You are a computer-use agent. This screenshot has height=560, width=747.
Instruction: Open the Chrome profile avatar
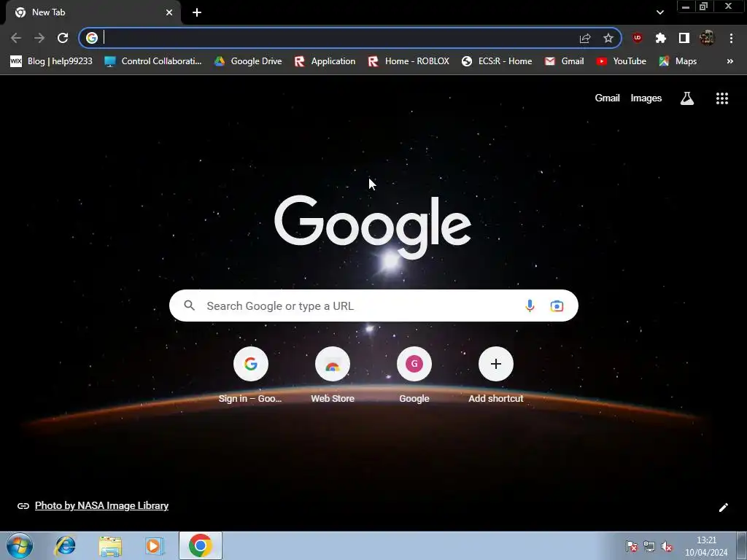click(707, 38)
